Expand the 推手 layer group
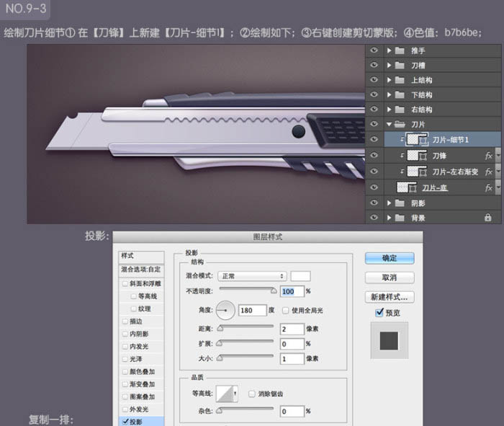This screenshot has height=426, width=504. coord(390,50)
